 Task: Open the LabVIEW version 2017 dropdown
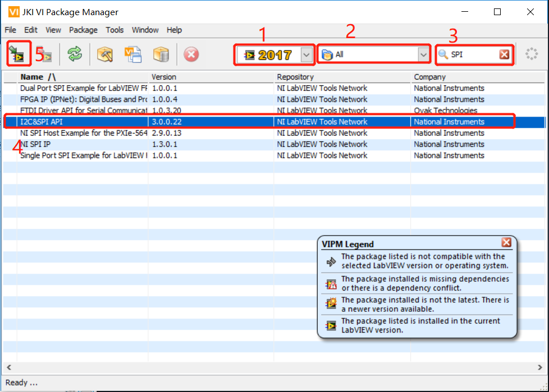pos(306,55)
